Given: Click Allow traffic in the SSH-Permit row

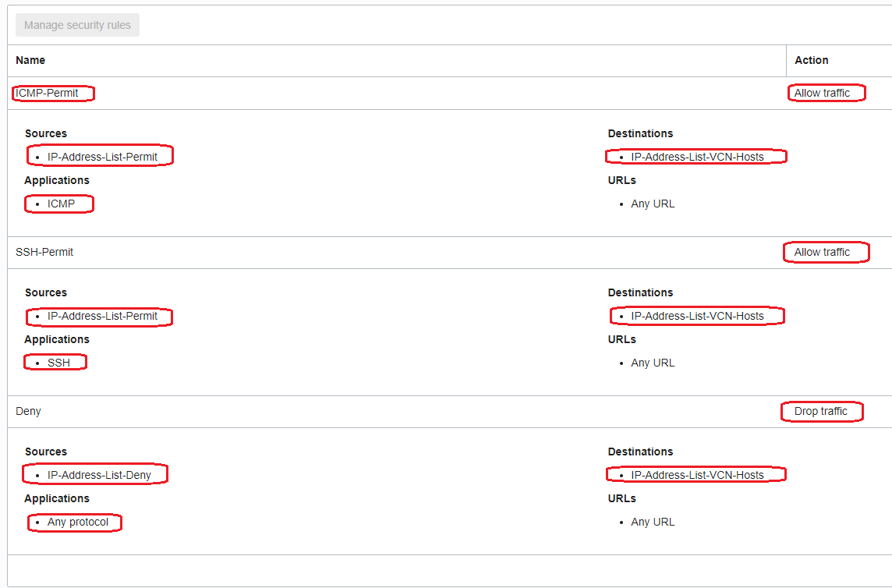Looking at the screenshot, I should [822, 252].
